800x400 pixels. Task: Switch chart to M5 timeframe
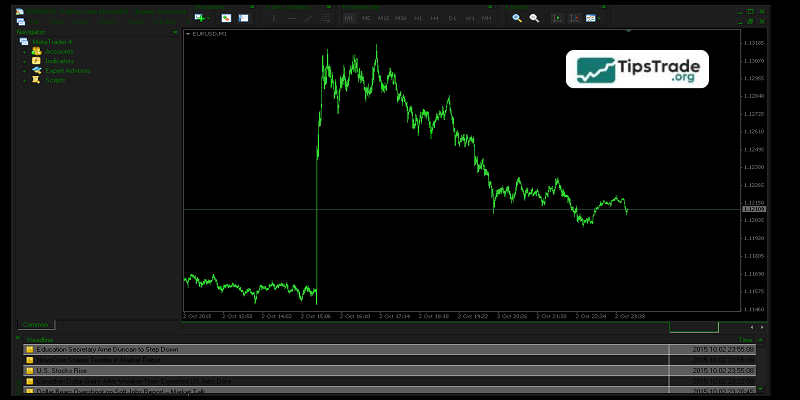tap(366, 18)
